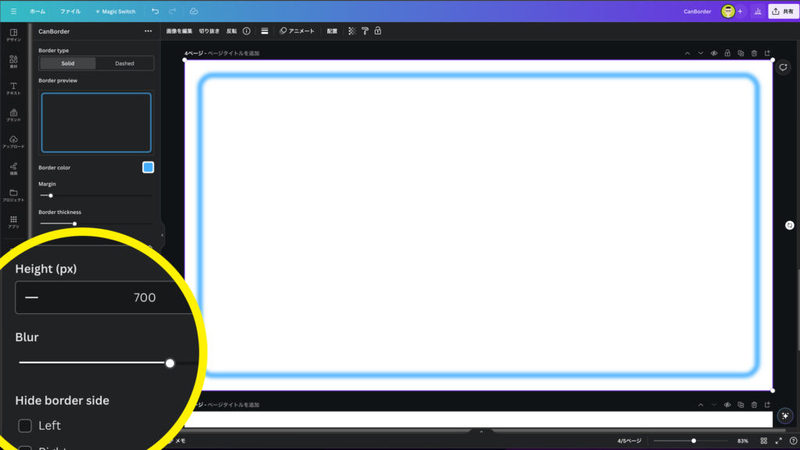The image size is (800, 450).
Task: Go to ホーム in the top bar
Action: (x=37, y=11)
